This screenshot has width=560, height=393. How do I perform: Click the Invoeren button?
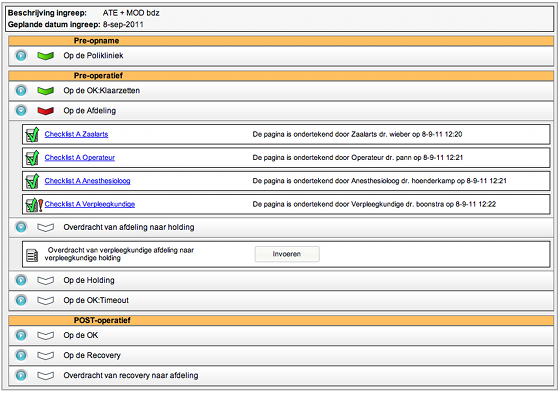(287, 254)
